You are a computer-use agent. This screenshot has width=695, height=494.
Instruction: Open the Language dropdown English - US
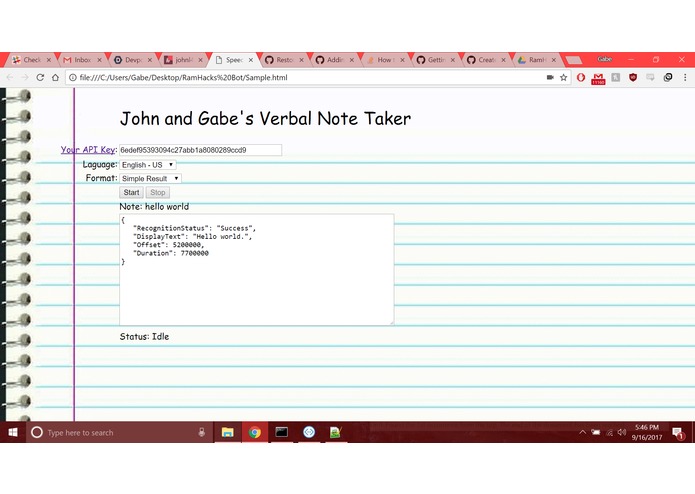[148, 165]
